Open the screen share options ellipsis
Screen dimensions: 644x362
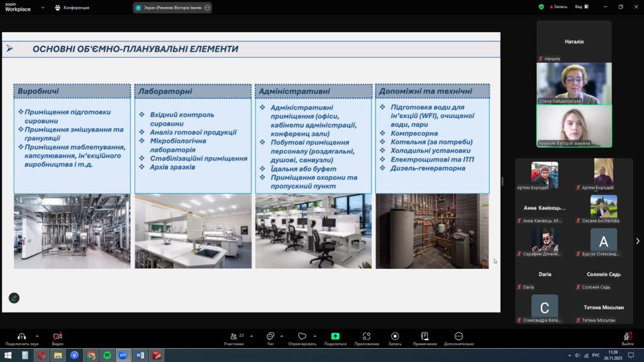[x=207, y=8]
